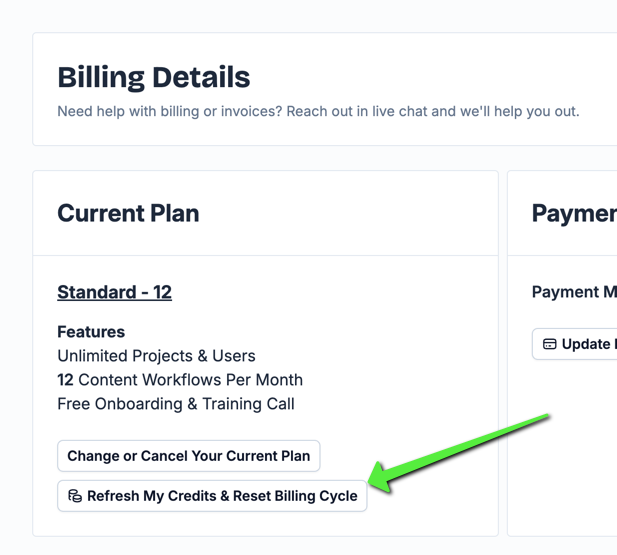Click Free Onboarding & Training Call line
The height and width of the screenshot is (555, 617).
coord(176,404)
